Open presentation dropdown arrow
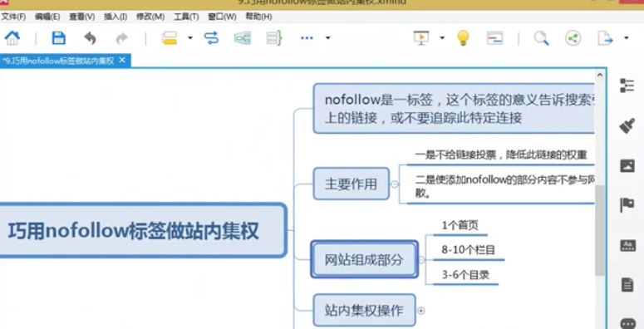Screen dimensions: 644x329 click(442, 37)
